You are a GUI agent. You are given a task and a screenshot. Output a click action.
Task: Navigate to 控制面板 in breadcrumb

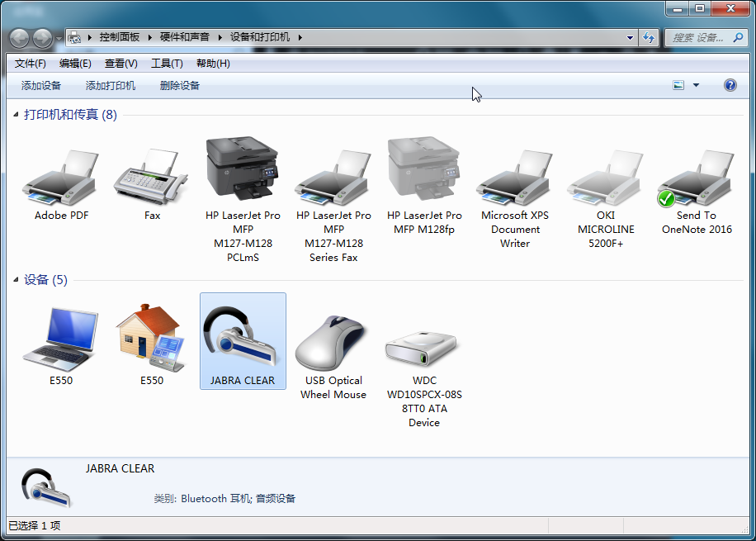pos(119,37)
